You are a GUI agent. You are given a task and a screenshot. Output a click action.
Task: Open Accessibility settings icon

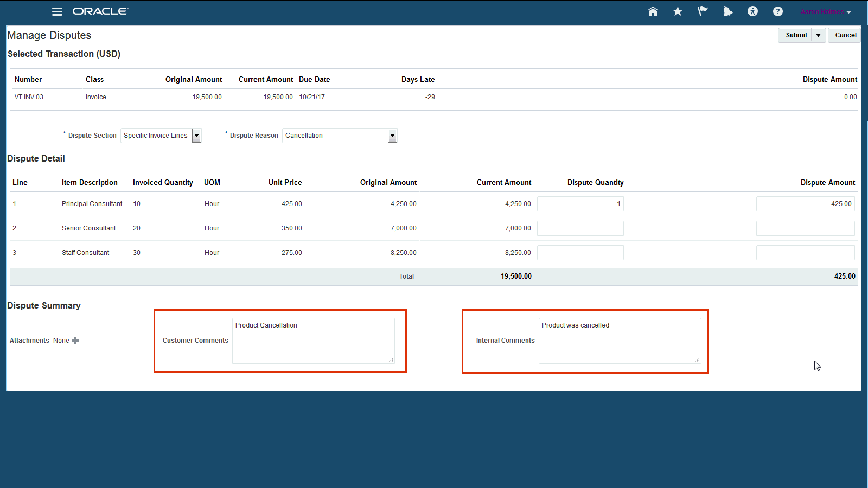(752, 11)
